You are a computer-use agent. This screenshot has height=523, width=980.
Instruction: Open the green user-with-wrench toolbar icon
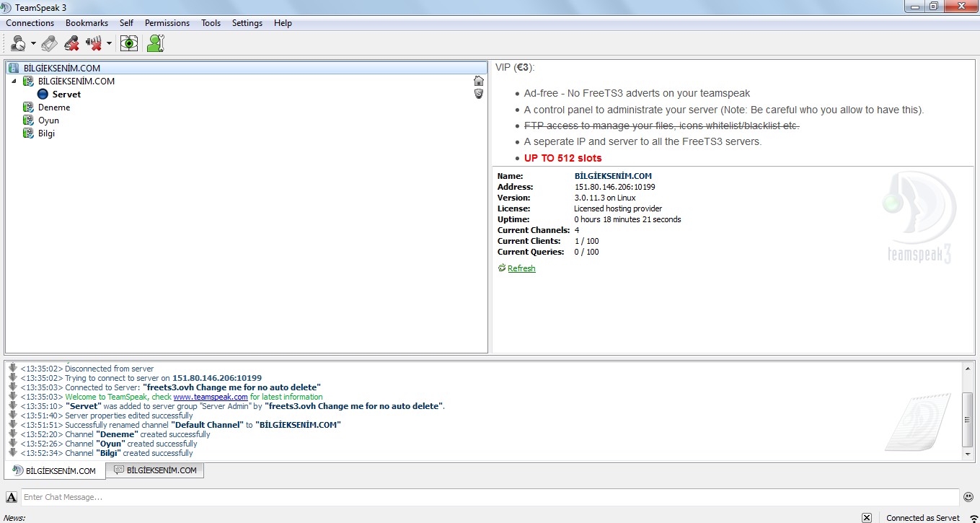pyautogui.click(x=155, y=44)
